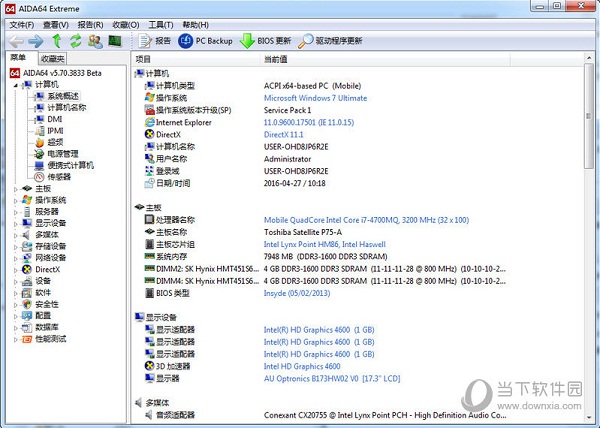Open Intel Lynx Point HM86 chipset link
This screenshot has height=428, width=600.
324,244
